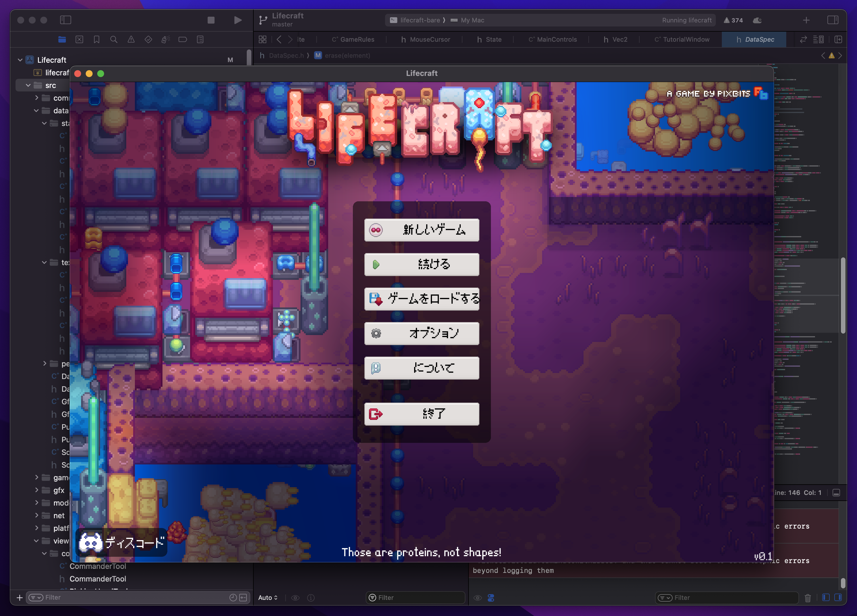The width and height of the screenshot is (857, 616).
Task: Toggle the debug area hide button
Action: [x=836, y=493]
